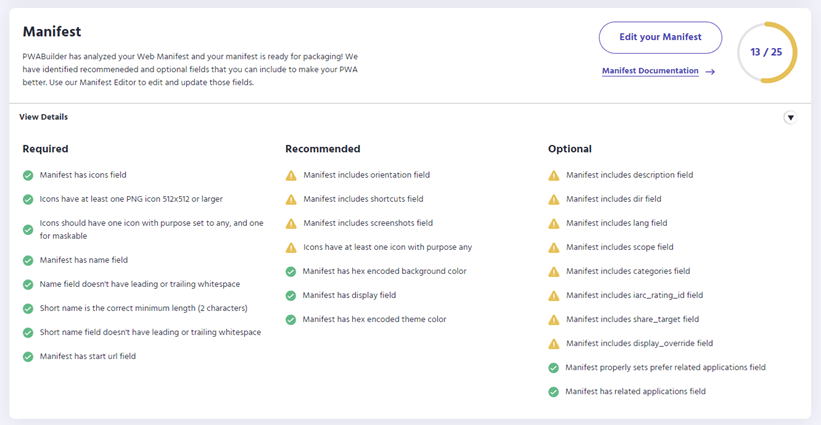Click warning icon next to share_target field
This screenshot has height=425, width=821.
554,320
